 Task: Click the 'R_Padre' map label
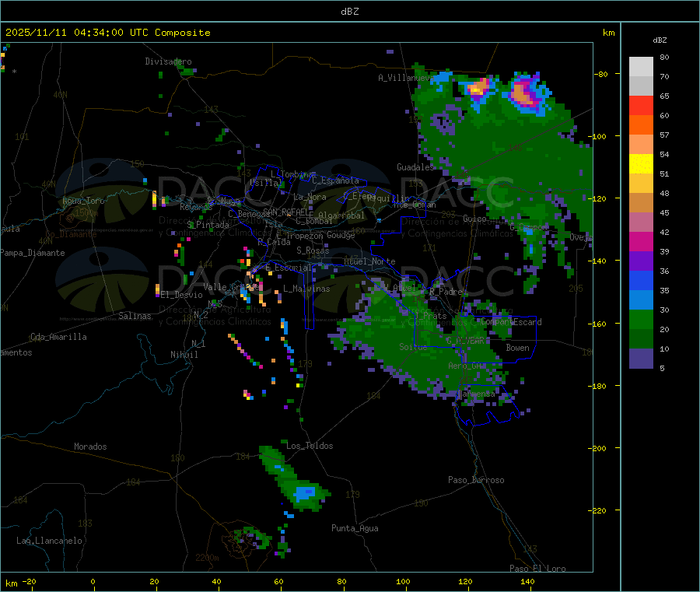point(446,292)
